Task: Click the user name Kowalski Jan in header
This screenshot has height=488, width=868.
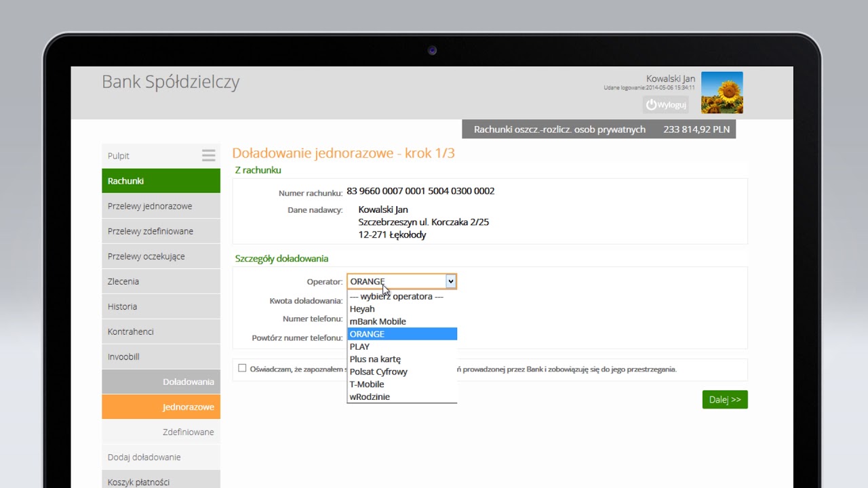Action: (671, 79)
